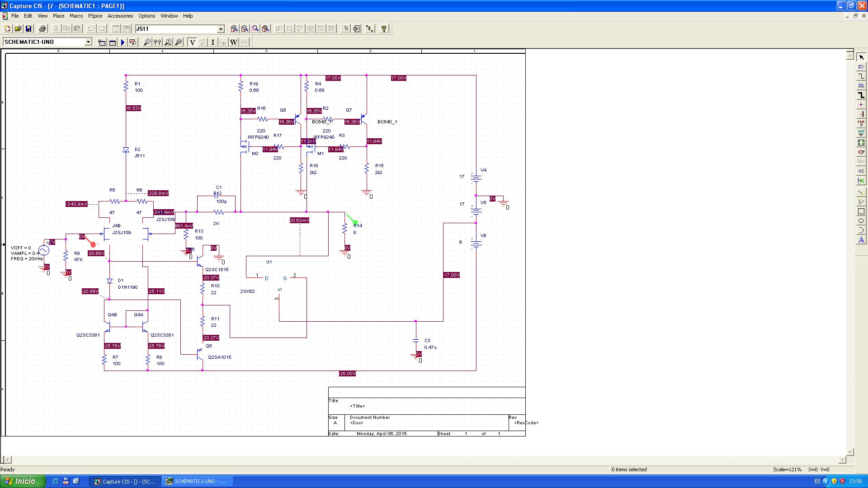Select the place part tool

[x=861, y=66]
